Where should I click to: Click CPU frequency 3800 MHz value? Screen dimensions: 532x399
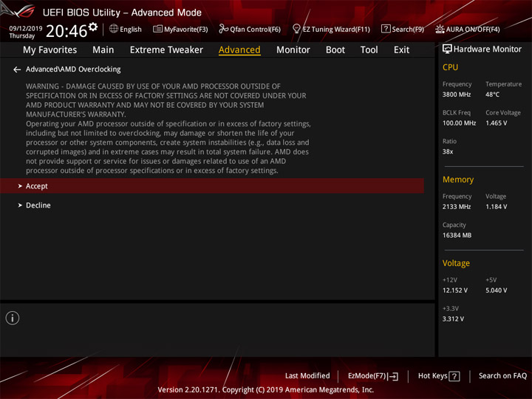[457, 95]
